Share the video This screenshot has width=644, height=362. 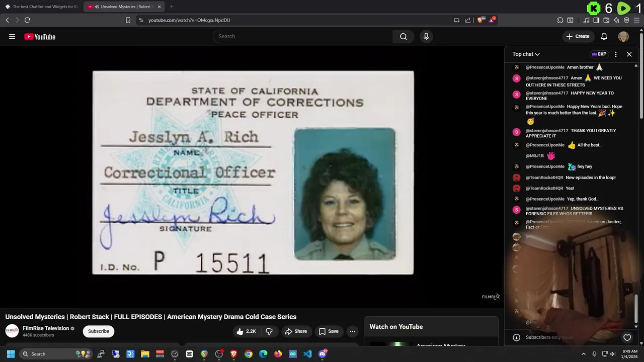click(x=295, y=331)
